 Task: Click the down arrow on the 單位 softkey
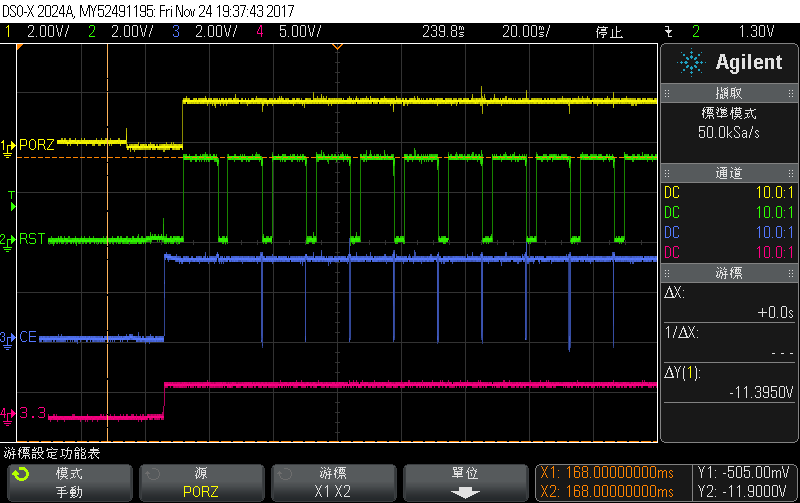[x=465, y=493]
